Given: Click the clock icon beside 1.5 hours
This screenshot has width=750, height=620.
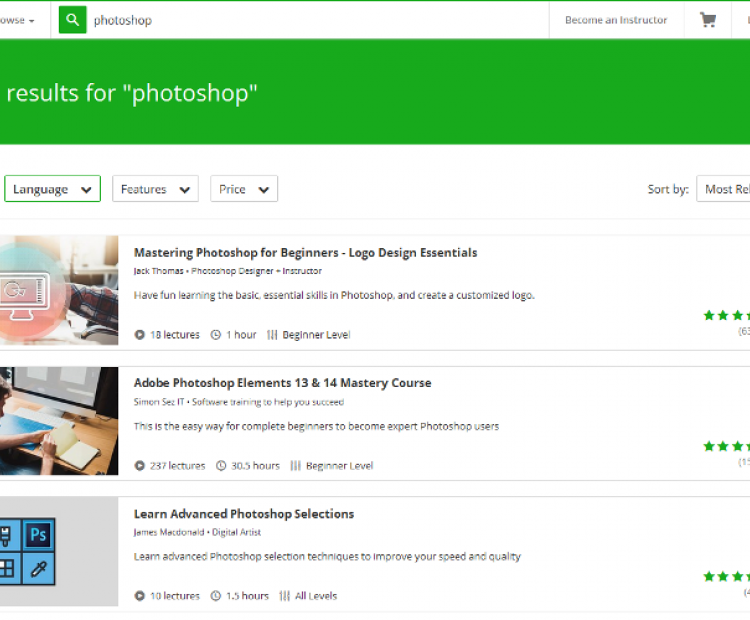Looking at the screenshot, I should (216, 596).
